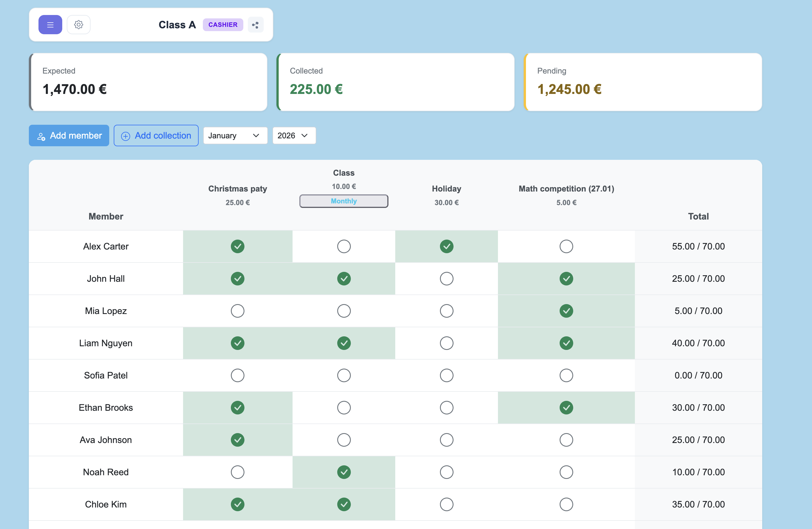This screenshot has height=529, width=812.
Task: Open the 2026 year dropdown
Action: [294, 136]
